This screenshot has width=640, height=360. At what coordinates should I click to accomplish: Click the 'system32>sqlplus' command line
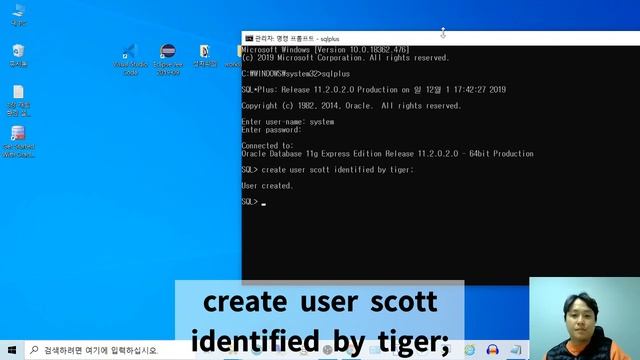pyautogui.click(x=296, y=74)
